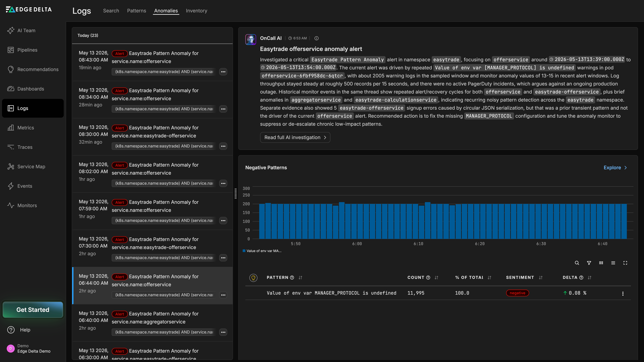644x362 pixels.
Task: Click the Negative Patterns heading
Action: (x=266, y=168)
